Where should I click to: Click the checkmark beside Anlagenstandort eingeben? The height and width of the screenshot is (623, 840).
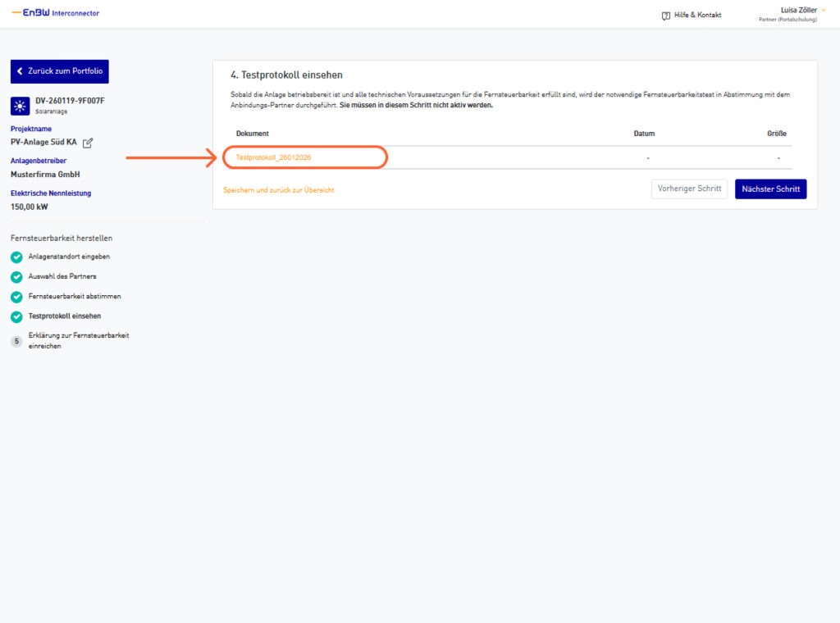point(16,257)
